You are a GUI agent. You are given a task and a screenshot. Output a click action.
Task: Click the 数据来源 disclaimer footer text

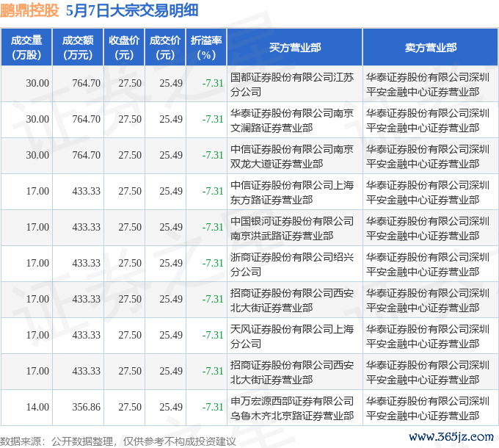point(117,441)
